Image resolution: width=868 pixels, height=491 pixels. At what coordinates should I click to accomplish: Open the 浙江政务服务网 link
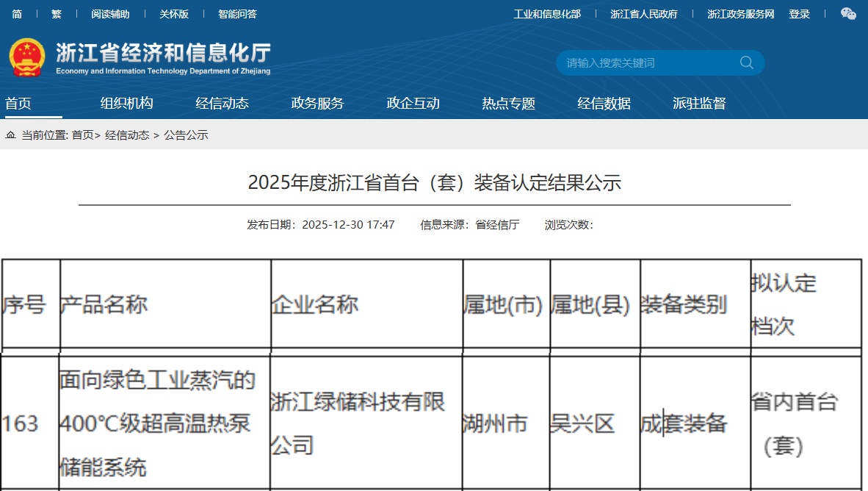[x=740, y=14]
